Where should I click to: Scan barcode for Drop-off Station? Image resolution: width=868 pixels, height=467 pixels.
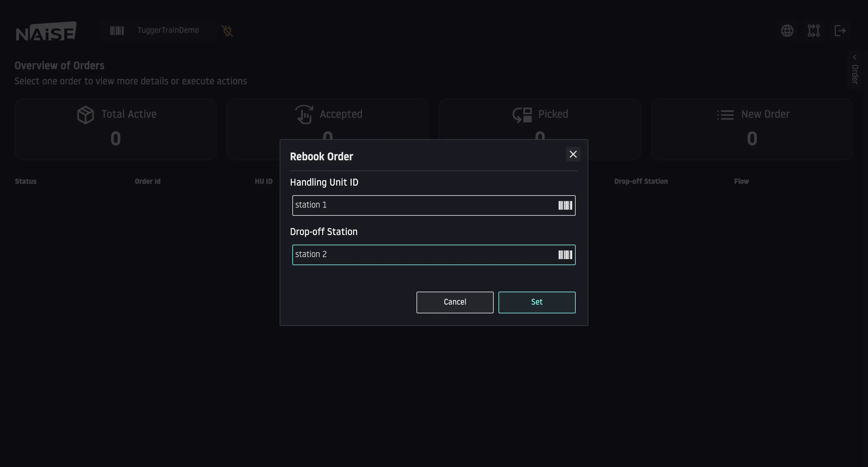coord(565,255)
